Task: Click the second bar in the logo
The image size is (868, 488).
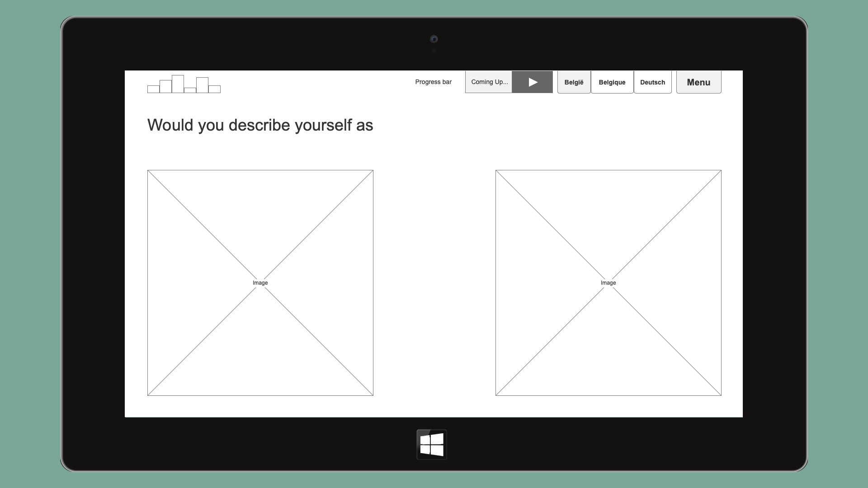Action: 165,87
